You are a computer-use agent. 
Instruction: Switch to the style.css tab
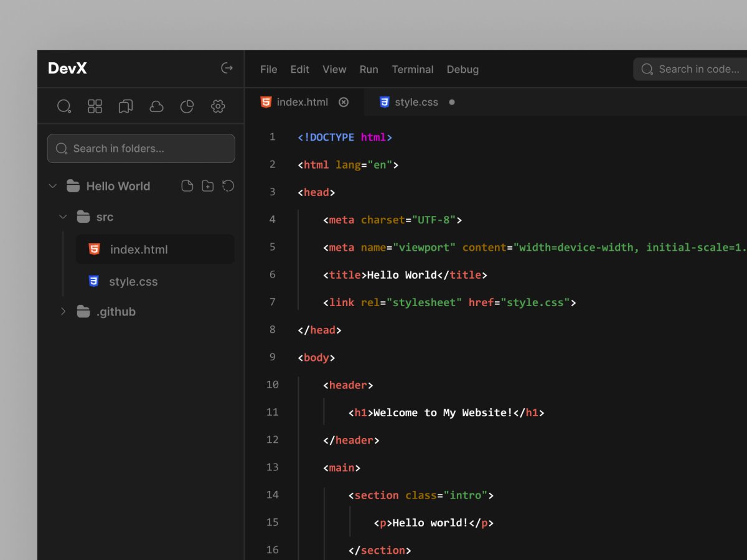[416, 101]
